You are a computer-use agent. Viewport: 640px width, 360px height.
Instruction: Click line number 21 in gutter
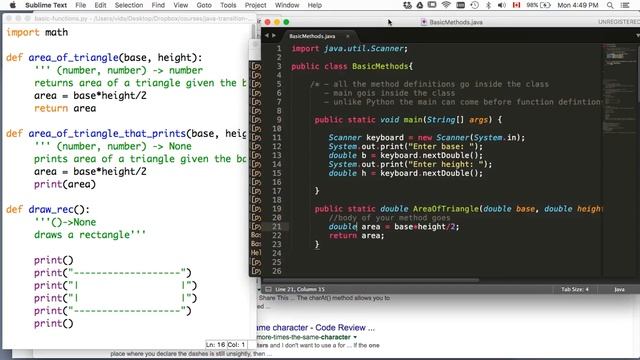(277, 227)
